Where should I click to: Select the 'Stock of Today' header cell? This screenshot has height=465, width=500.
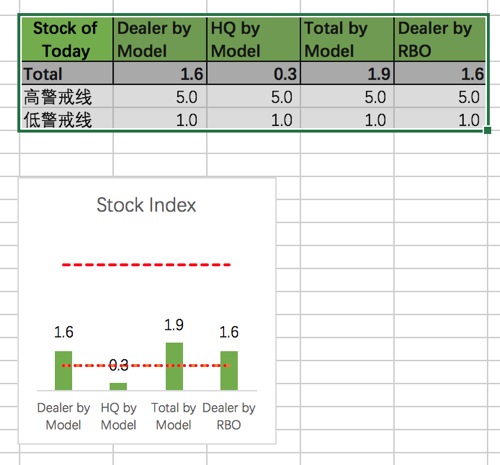(x=66, y=39)
